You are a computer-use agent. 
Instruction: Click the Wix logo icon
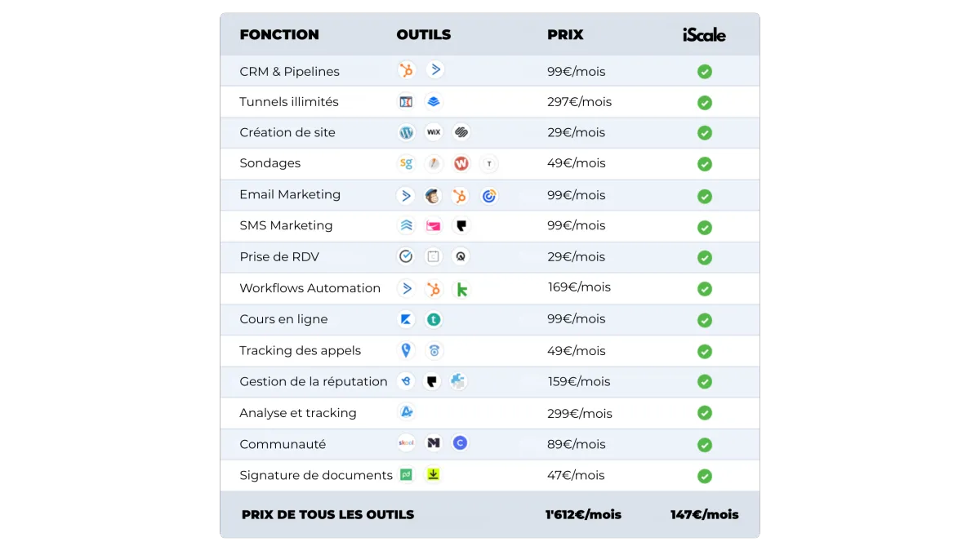[434, 132]
